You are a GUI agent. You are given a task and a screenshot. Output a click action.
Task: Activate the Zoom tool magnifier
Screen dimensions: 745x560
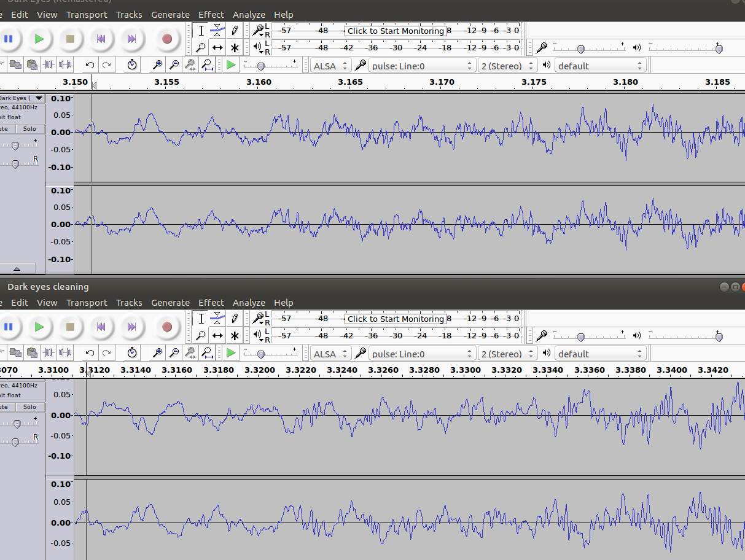[201, 47]
